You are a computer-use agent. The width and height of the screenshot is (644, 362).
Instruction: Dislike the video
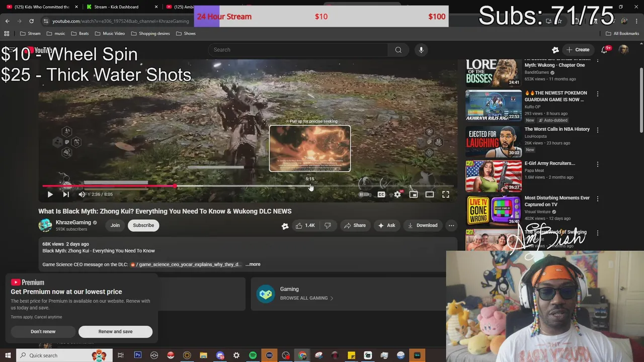pyautogui.click(x=328, y=225)
